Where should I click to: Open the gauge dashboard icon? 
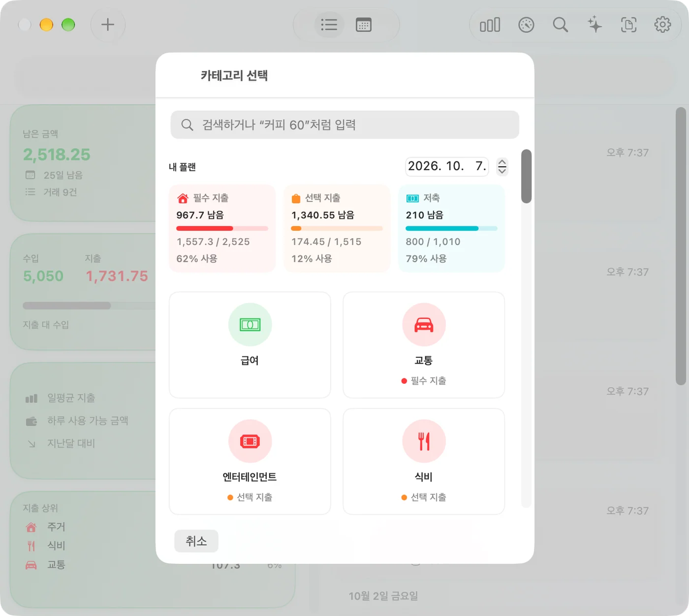(x=526, y=25)
